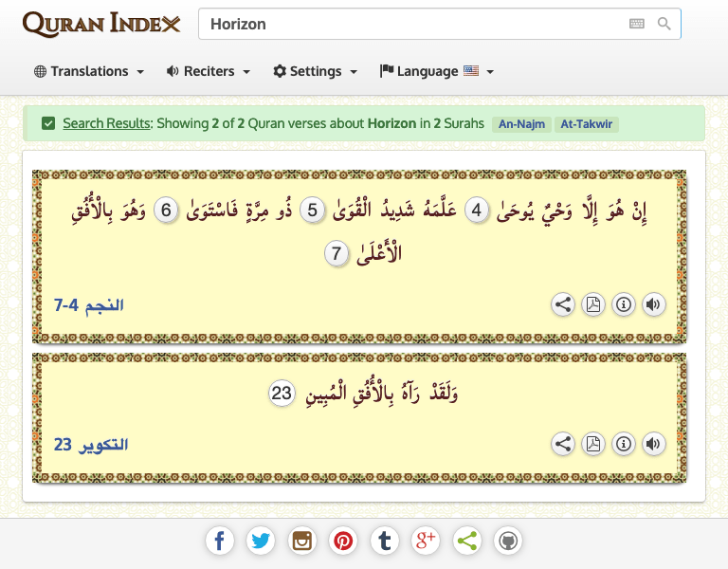
Task: Share the page on Twitter
Action: point(261,541)
